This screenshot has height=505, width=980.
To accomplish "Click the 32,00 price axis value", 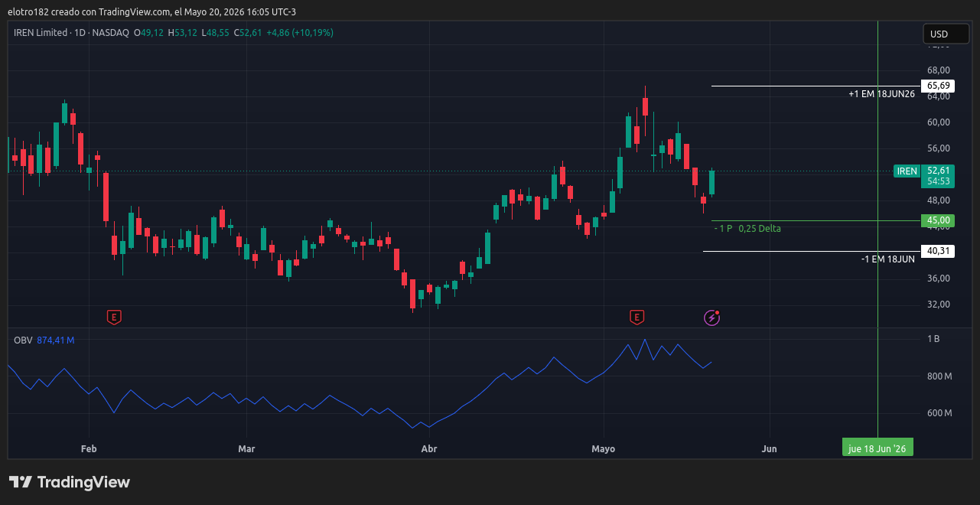I will click(938, 305).
